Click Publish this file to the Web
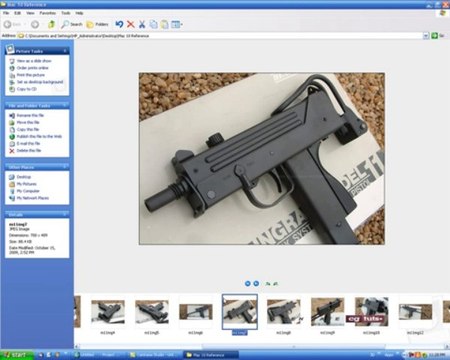The width and height of the screenshot is (450, 360). (35, 136)
